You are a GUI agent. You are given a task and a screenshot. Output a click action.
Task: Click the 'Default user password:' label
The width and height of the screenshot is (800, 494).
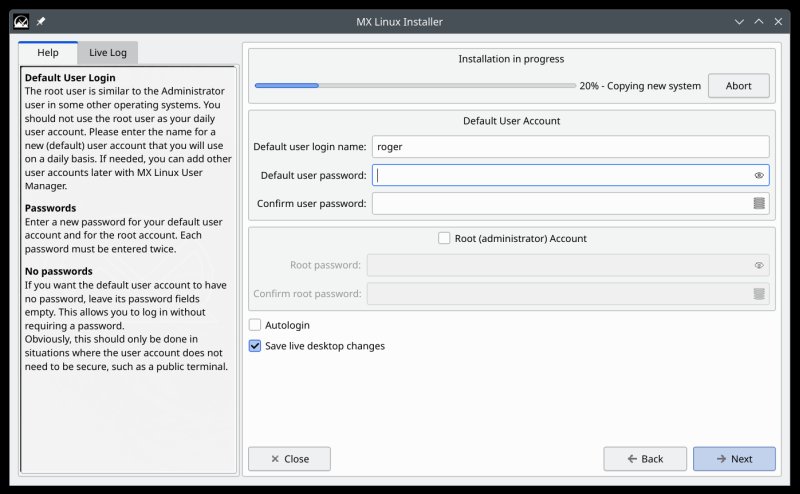(313, 175)
